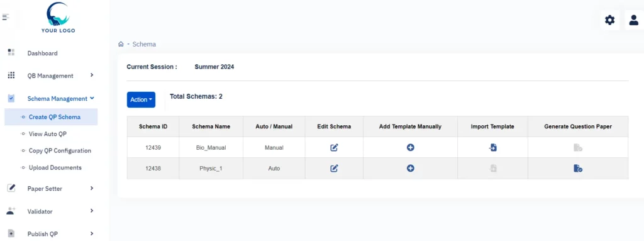Viewport: 644px width, 241px height.
Task: Click the home icon in breadcrumb
Action: pos(121,44)
